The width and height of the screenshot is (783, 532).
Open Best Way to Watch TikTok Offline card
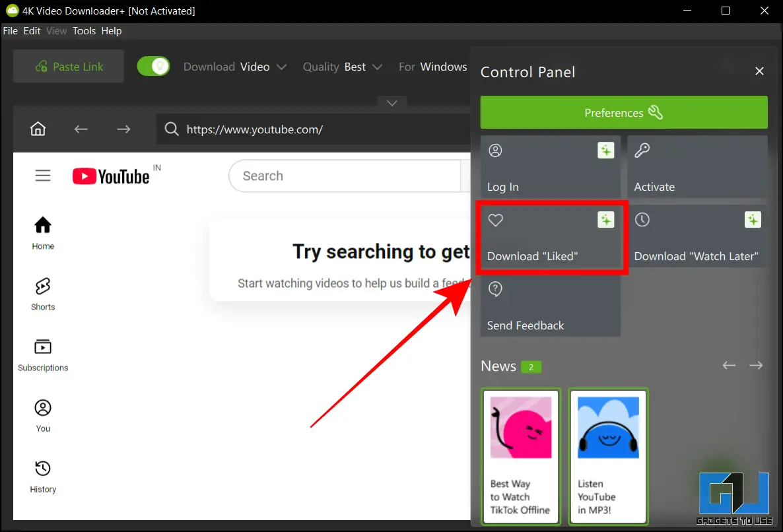pyautogui.click(x=521, y=456)
